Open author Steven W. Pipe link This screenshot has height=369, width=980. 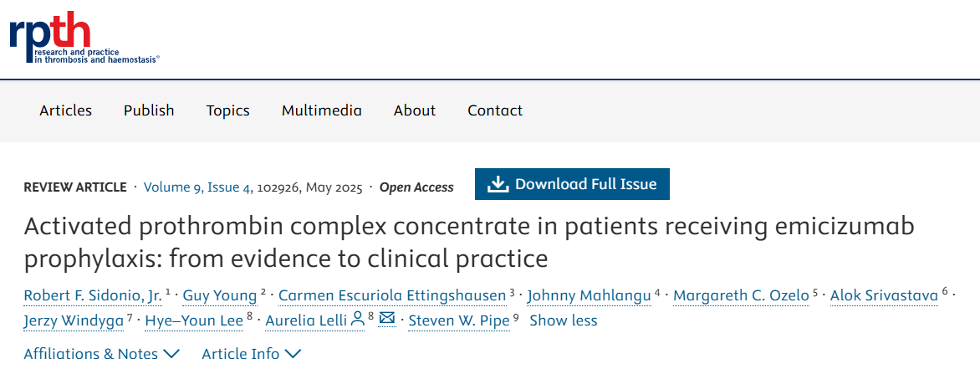coord(458,320)
